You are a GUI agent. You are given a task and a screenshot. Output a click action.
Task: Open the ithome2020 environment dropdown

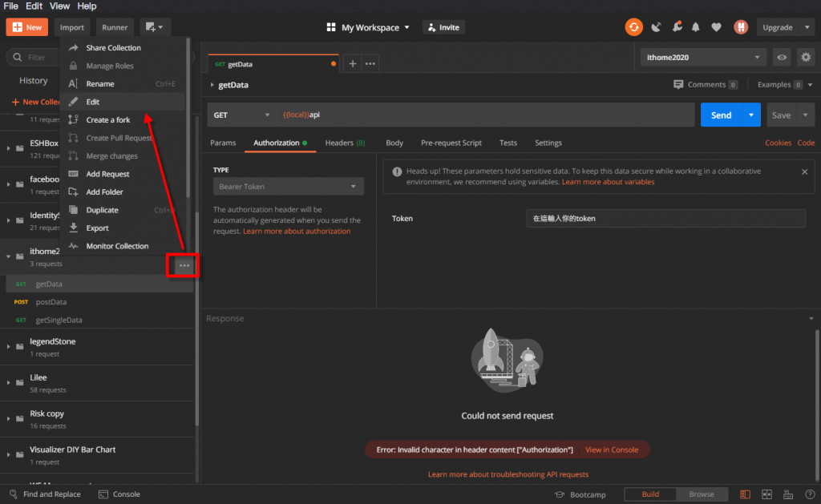click(x=703, y=58)
